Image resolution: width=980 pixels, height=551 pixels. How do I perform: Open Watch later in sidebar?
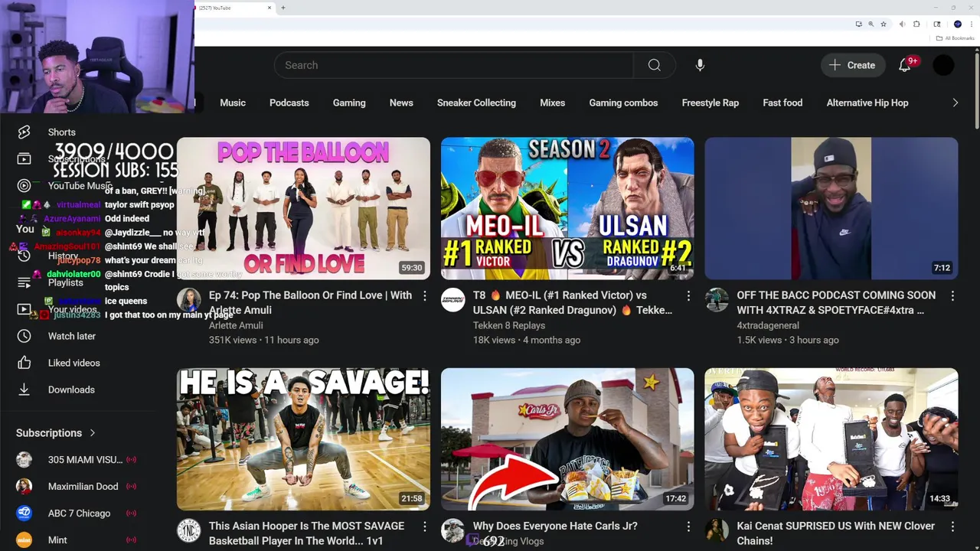(x=72, y=336)
